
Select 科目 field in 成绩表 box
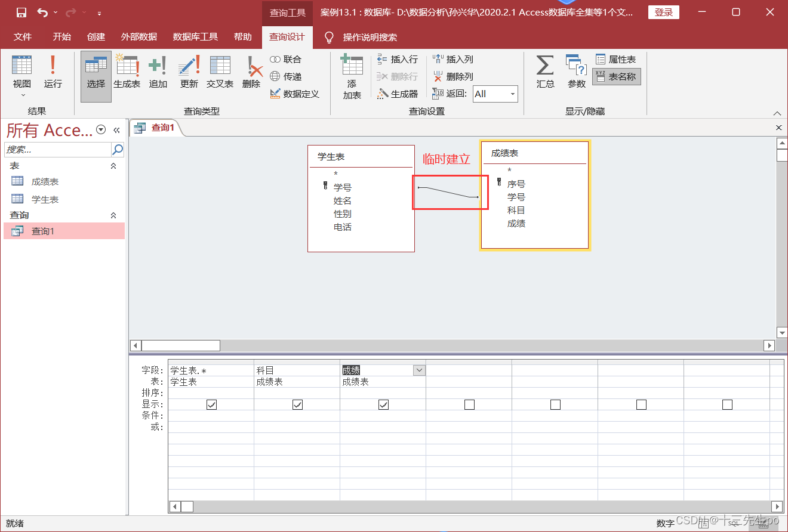[x=516, y=210]
